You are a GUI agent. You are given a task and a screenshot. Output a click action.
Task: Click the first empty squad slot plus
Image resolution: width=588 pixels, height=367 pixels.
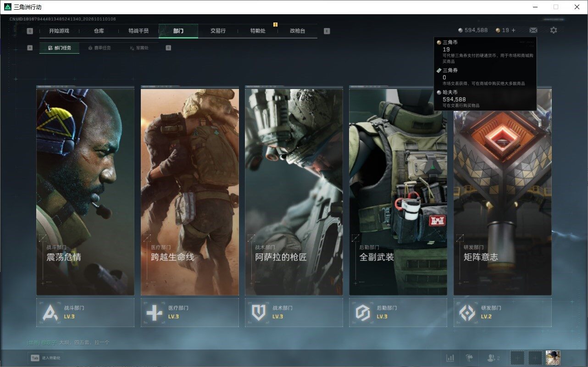(x=517, y=358)
